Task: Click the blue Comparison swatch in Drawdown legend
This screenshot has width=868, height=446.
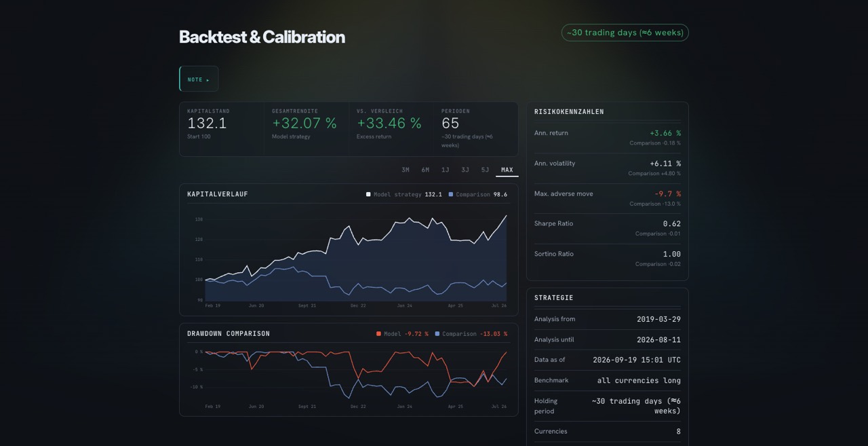Action: click(437, 334)
